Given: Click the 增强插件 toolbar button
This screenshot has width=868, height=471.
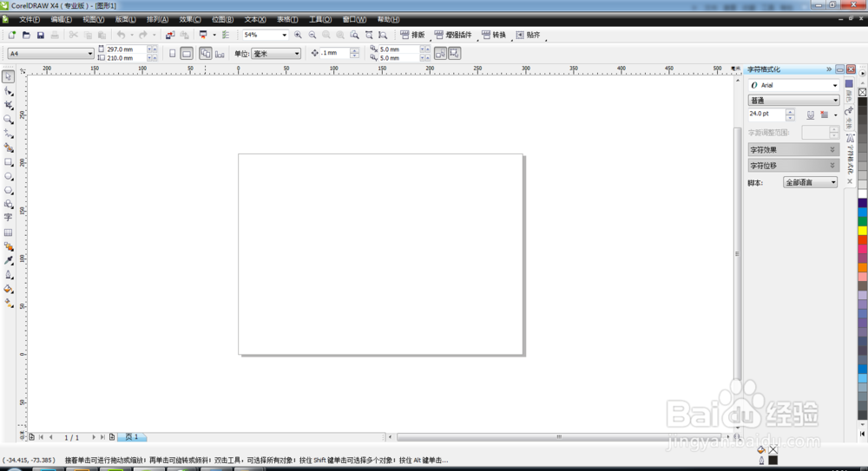Looking at the screenshot, I should [454, 35].
